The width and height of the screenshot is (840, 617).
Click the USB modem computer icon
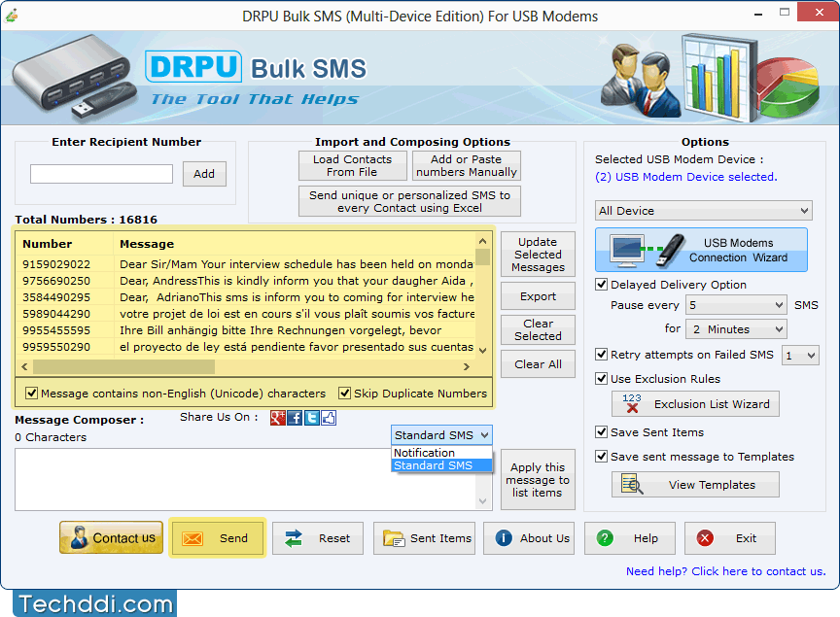[x=627, y=251]
